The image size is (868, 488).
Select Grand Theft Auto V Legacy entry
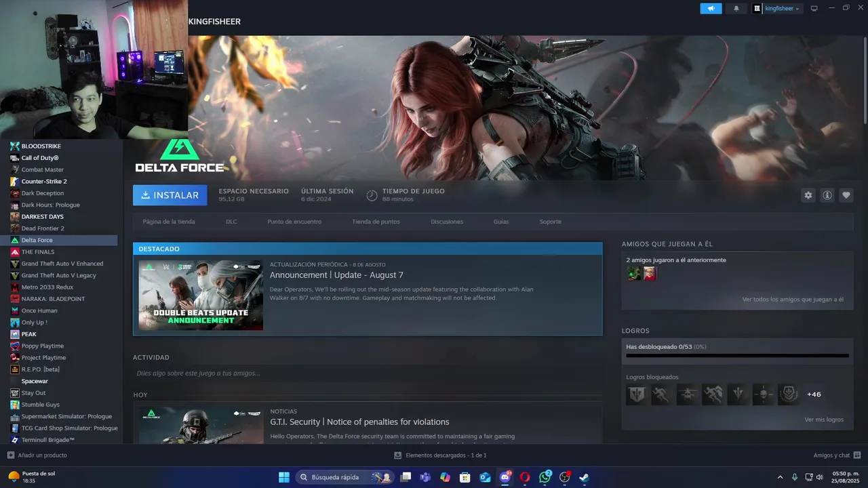point(59,275)
